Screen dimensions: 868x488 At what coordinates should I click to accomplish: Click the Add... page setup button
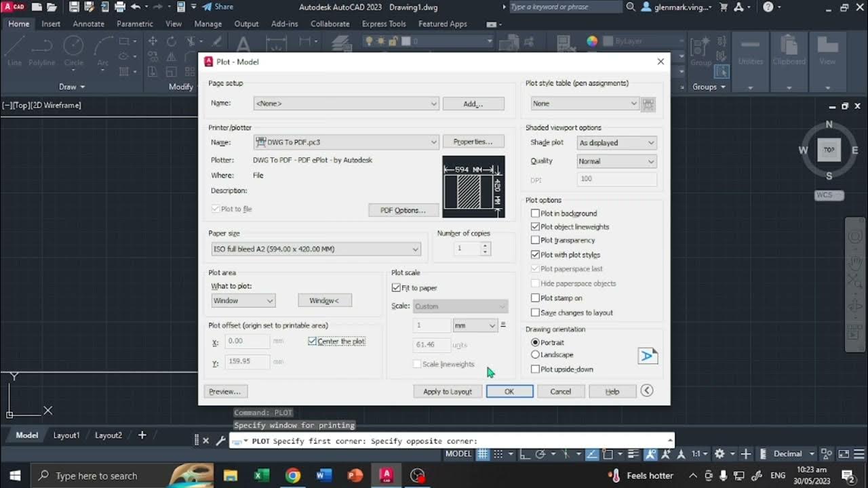tap(473, 104)
